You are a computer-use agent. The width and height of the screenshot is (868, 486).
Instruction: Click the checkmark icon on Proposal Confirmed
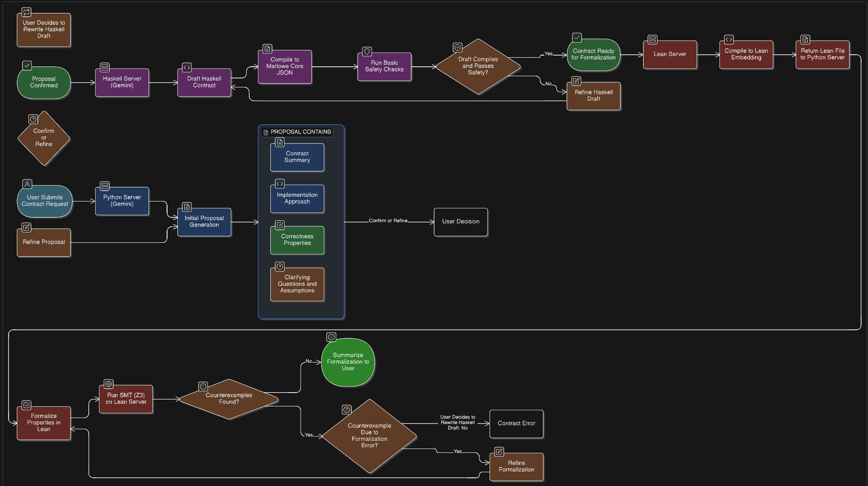27,65
